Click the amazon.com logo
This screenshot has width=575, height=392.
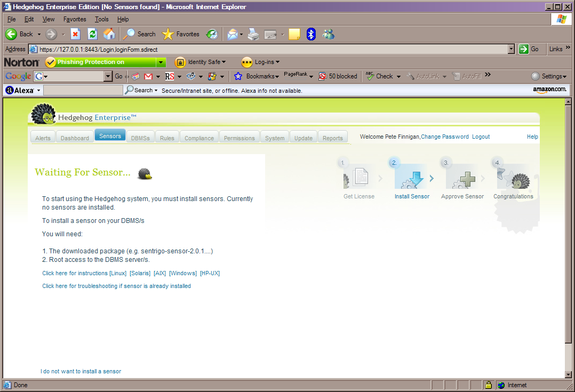coord(550,90)
